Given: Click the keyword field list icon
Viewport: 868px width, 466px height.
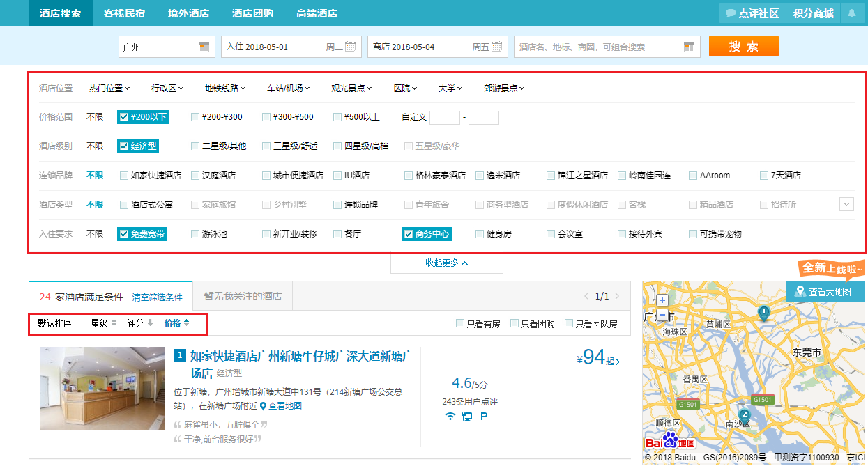Looking at the screenshot, I should (x=689, y=47).
